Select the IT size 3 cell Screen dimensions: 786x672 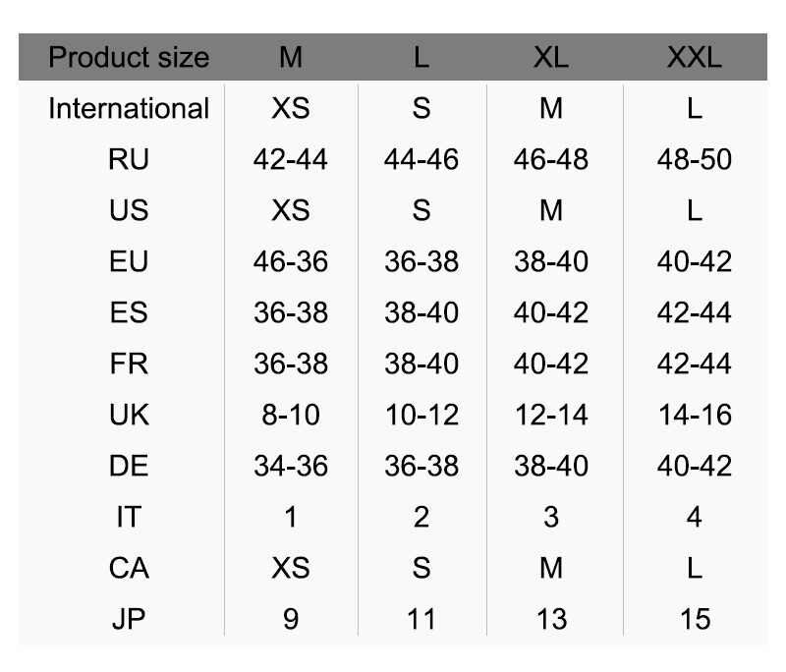click(x=550, y=517)
